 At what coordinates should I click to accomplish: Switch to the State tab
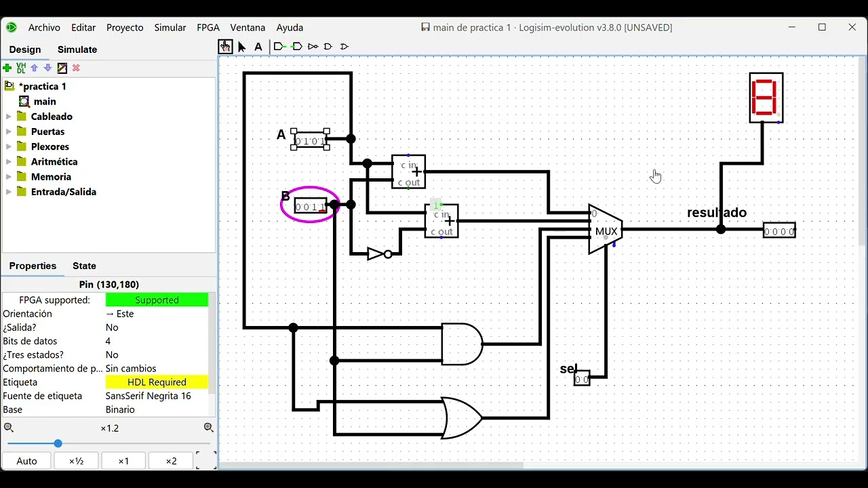(x=84, y=266)
